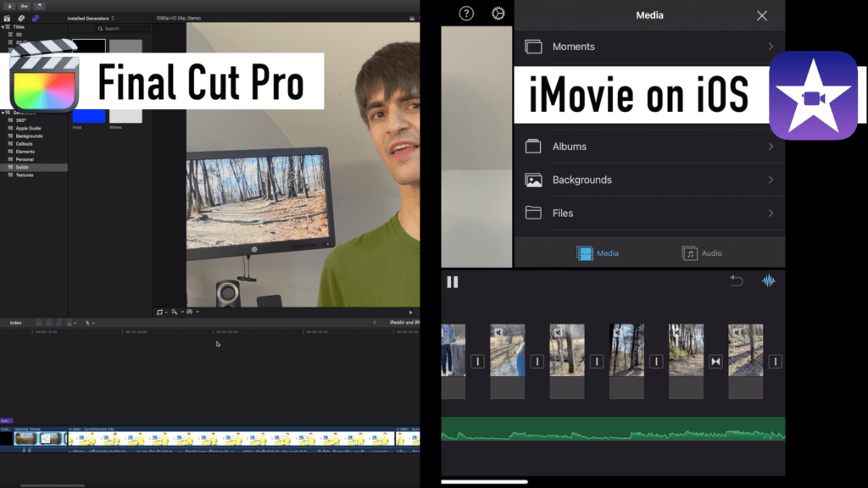Image resolution: width=868 pixels, height=488 pixels.
Task: Click the connect clip to storyline icon
Action: click(39, 323)
